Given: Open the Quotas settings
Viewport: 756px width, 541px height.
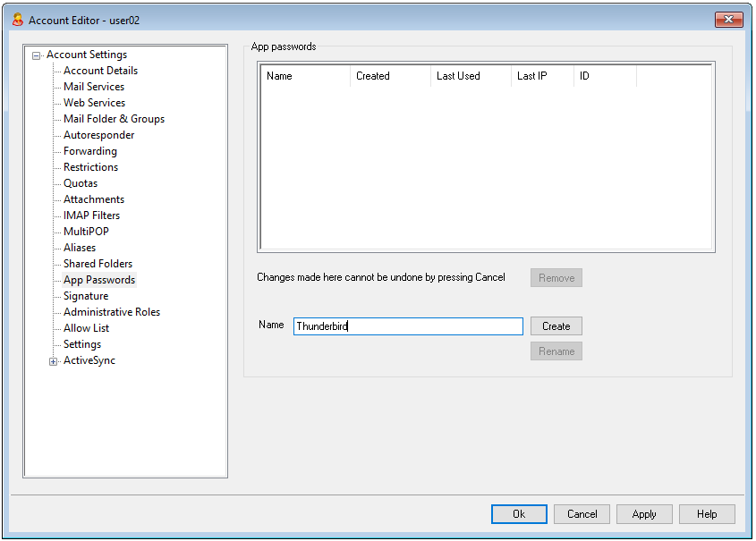Looking at the screenshot, I should point(80,183).
